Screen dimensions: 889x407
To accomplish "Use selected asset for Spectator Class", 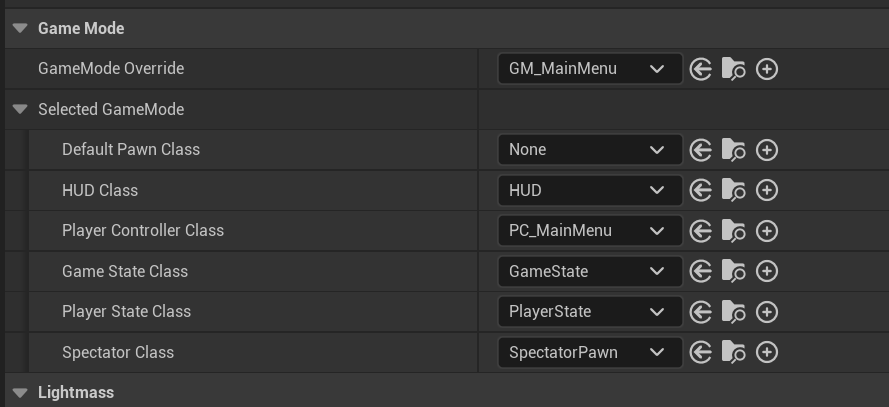I will coord(701,352).
